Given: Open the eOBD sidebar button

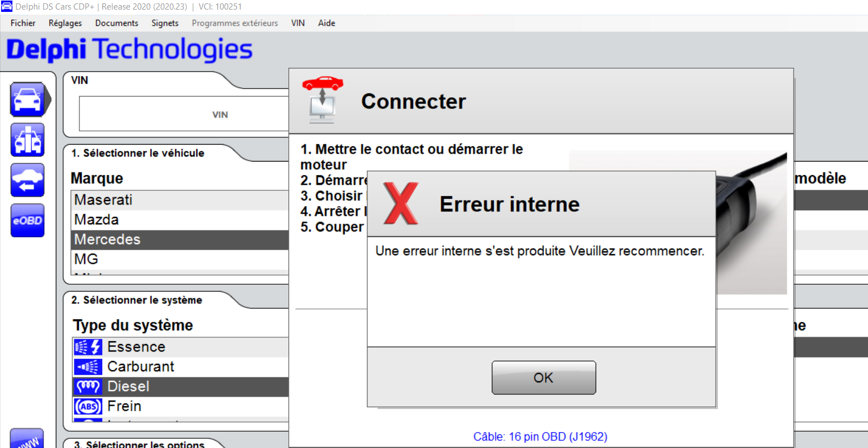Looking at the screenshot, I should 27,220.
